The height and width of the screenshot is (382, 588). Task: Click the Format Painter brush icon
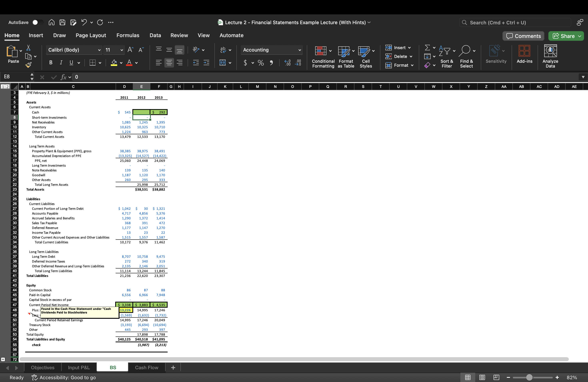click(x=28, y=65)
